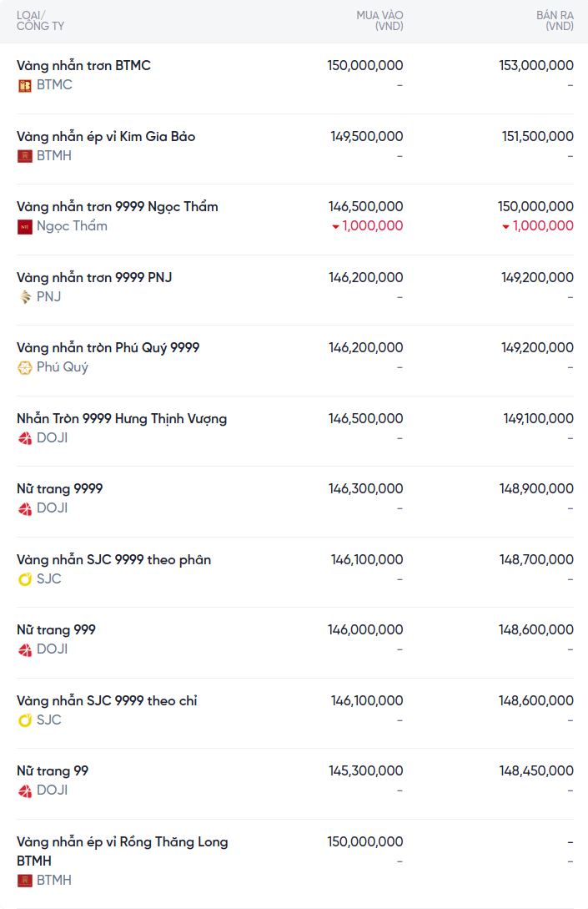This screenshot has height=909, width=588.
Task: Select Vàng nhẫn trơn 9999 PNJ title
Action: [x=94, y=277]
